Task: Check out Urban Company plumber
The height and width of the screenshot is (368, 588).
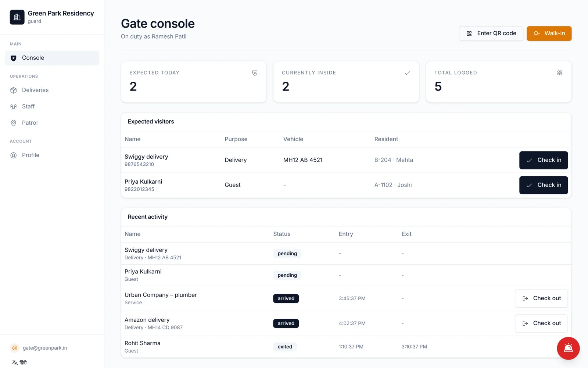Action: tap(541, 298)
